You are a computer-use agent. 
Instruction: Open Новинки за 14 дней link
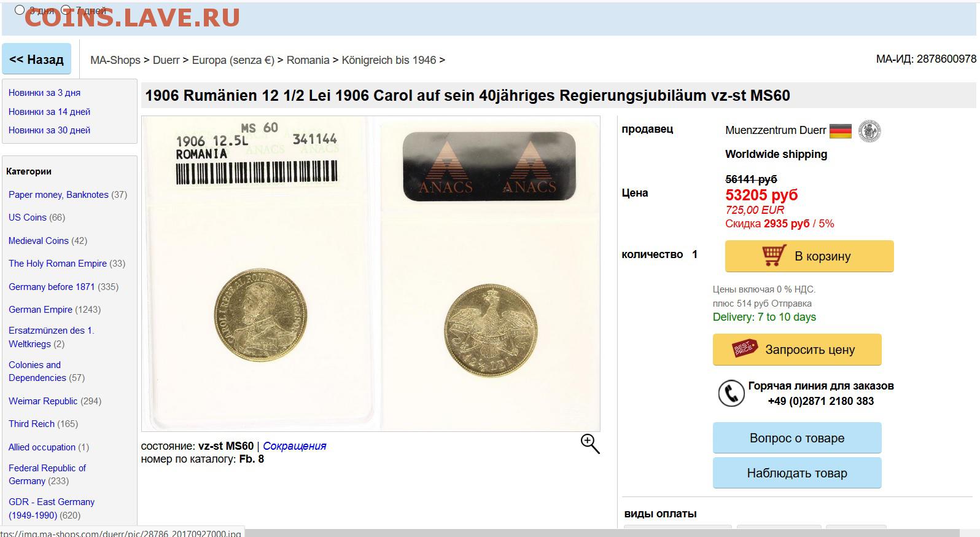49,112
